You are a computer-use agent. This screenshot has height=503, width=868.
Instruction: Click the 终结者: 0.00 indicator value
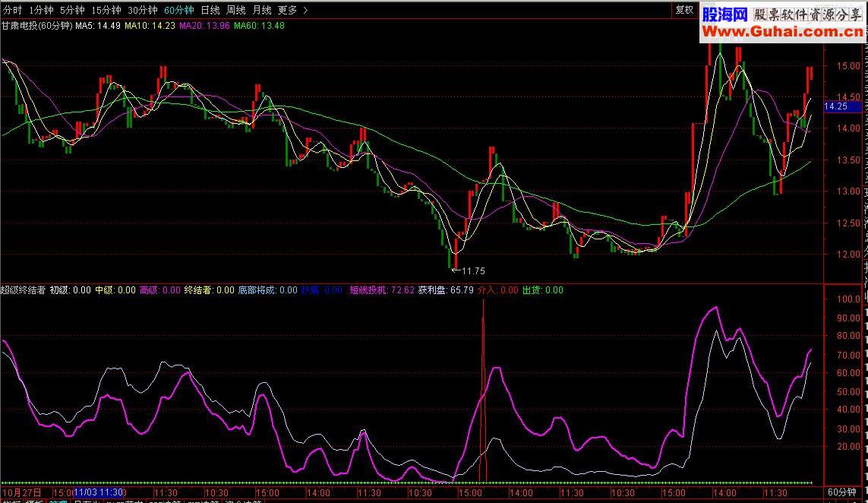(x=210, y=289)
